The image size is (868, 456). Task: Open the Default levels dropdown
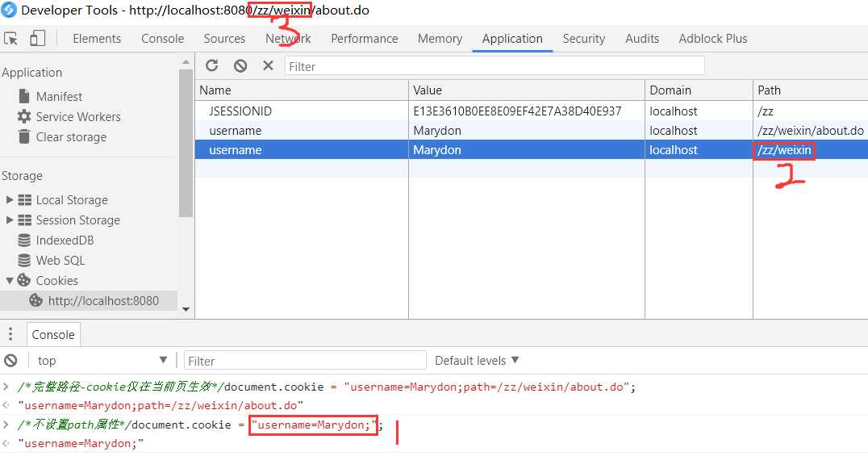tap(477, 361)
